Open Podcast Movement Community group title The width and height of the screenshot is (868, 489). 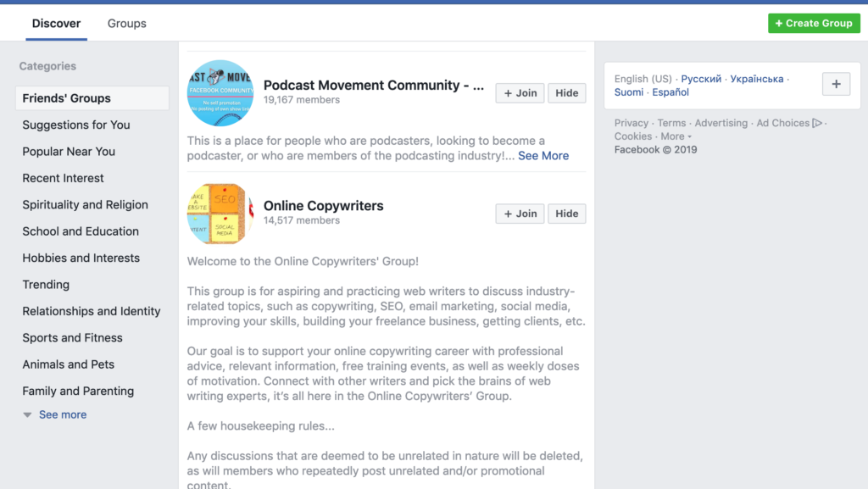coord(374,86)
